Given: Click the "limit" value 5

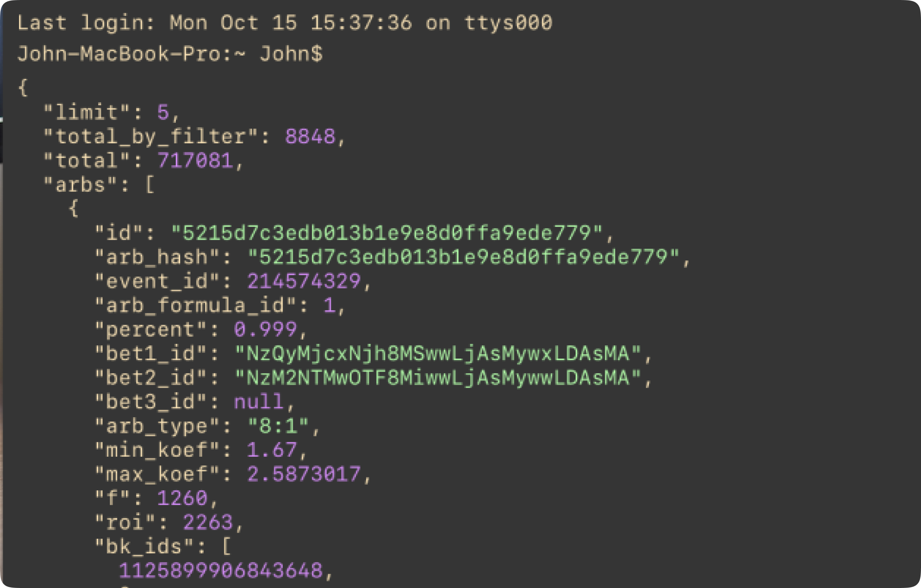Looking at the screenshot, I should click(163, 112).
